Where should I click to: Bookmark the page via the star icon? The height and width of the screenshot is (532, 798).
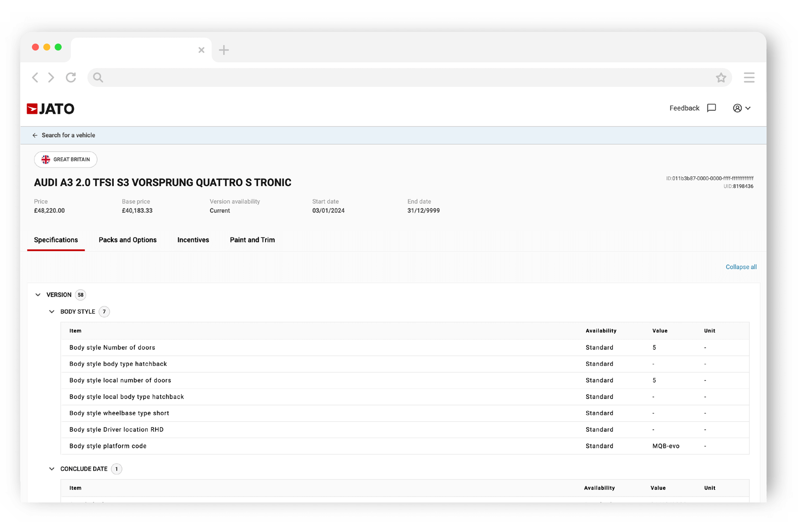[x=721, y=77]
